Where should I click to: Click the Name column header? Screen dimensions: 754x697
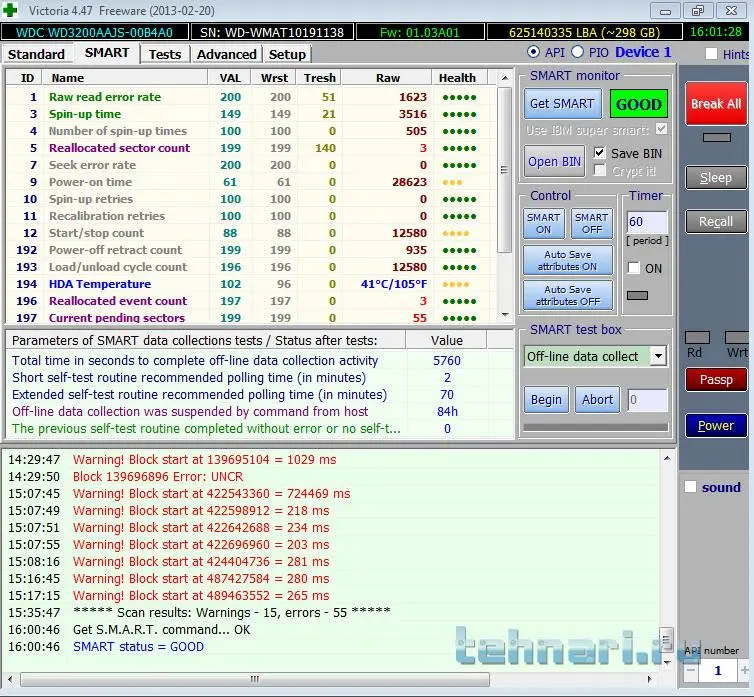[125, 77]
